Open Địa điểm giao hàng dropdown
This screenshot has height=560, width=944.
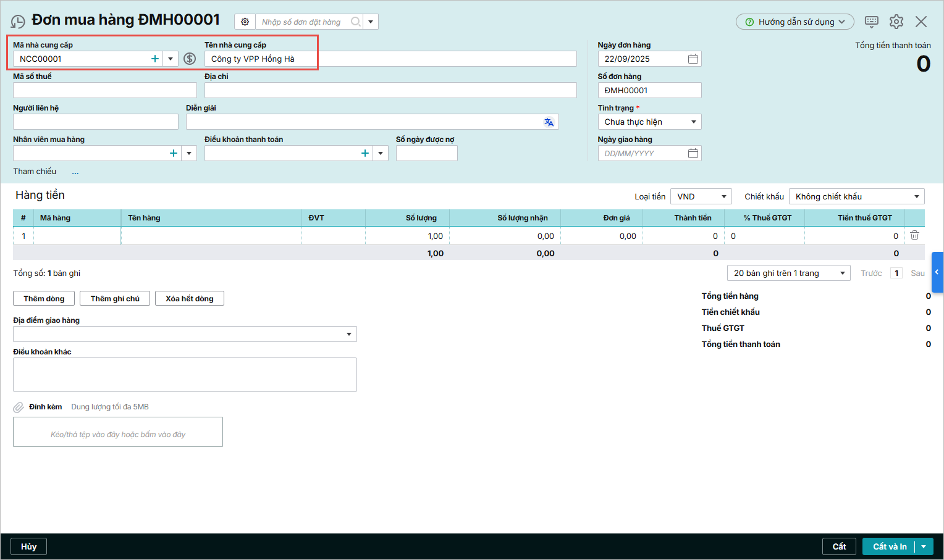click(x=348, y=334)
